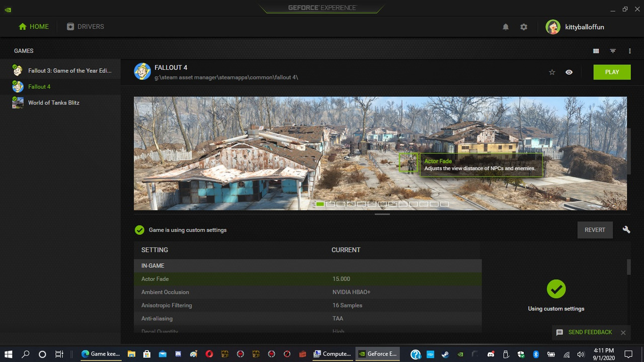Viewport: 644px width, 362px height.
Task: Go to the HOME tab
Action: pos(34,27)
